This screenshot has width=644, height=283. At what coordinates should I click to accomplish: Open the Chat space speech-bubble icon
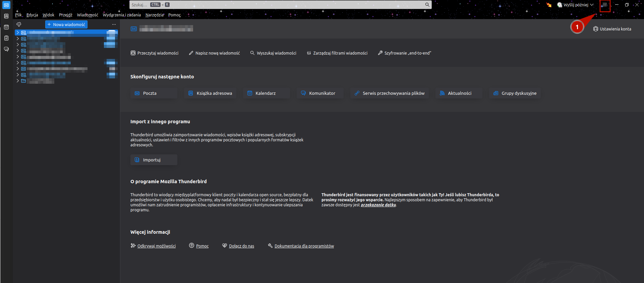pos(6,49)
